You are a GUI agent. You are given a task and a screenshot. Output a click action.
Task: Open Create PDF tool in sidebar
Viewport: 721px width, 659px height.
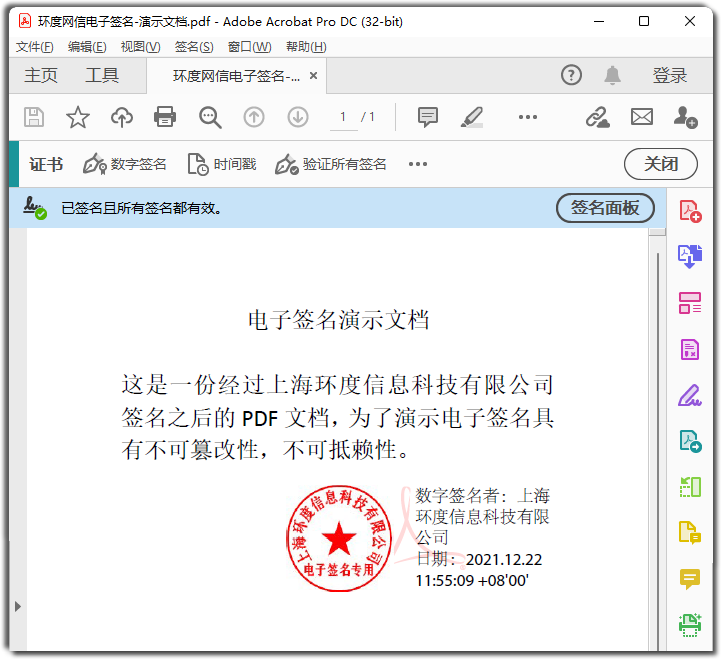click(x=690, y=211)
